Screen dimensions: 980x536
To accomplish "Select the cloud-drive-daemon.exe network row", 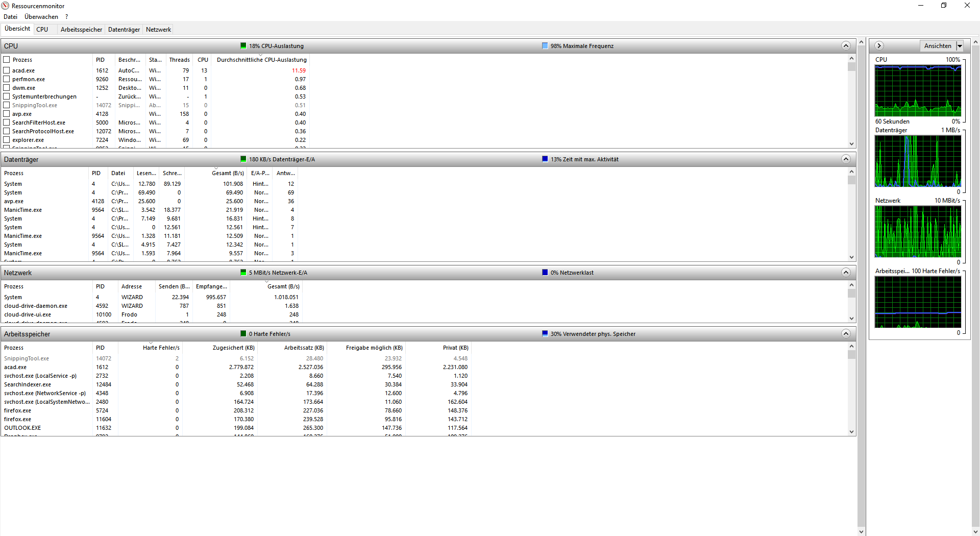I will 152,306.
